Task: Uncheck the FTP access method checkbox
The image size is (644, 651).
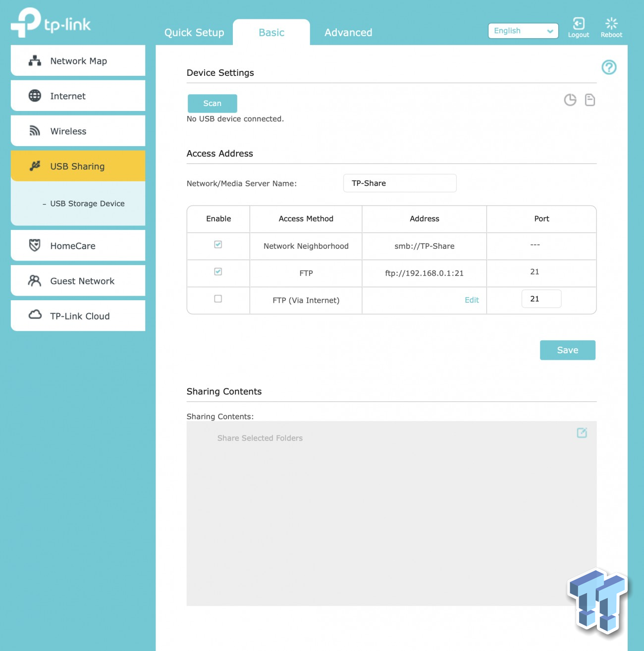Action: click(218, 272)
